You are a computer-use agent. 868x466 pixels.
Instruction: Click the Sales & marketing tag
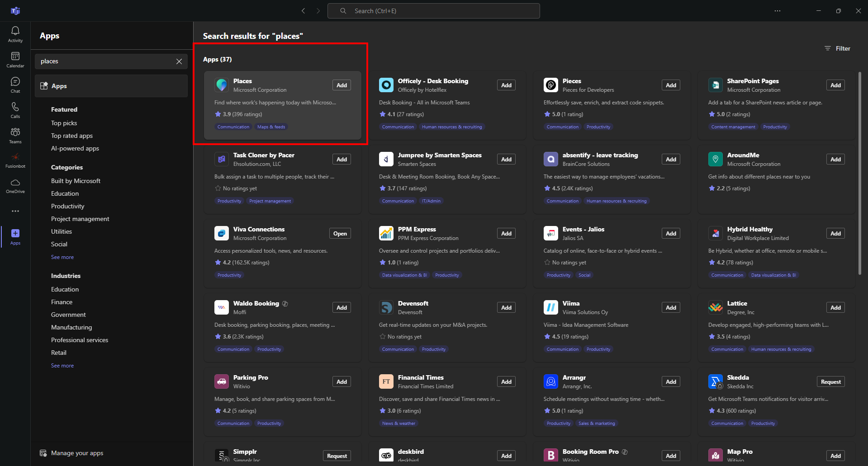(x=597, y=424)
